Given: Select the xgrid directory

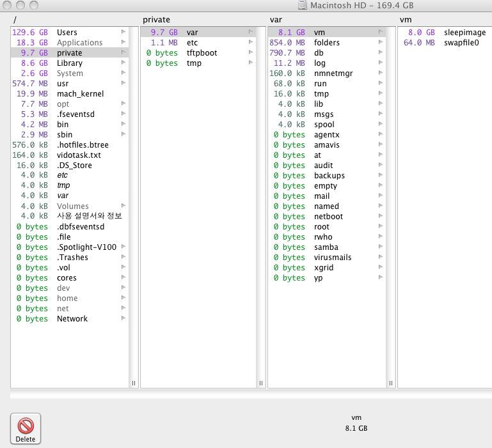Looking at the screenshot, I should [x=327, y=267].
